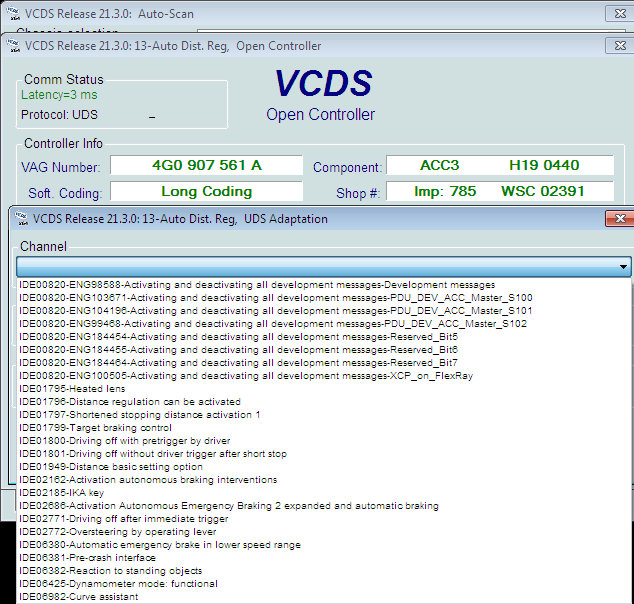Click the VCDS icon in UDS Adaptation title bar
This screenshot has height=604, width=634.
click(x=21, y=219)
